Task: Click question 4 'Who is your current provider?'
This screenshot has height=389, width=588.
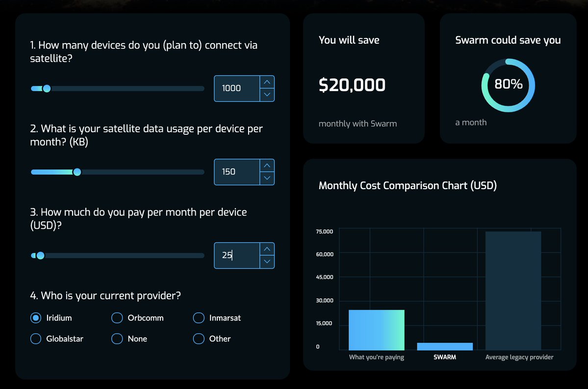Action: coord(105,296)
